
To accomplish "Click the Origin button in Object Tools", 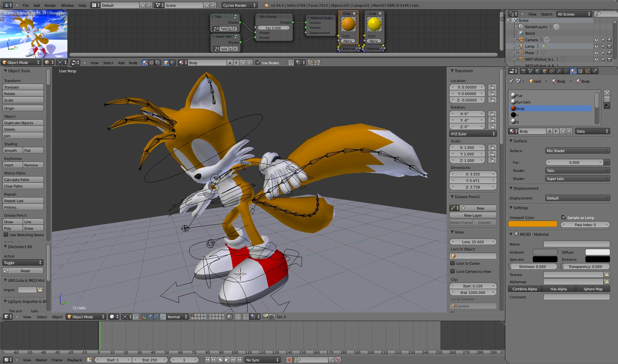I will [x=23, y=108].
